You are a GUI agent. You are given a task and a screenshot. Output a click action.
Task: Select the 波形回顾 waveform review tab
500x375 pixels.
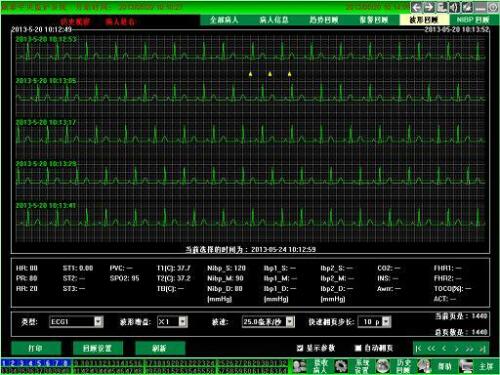[424, 20]
